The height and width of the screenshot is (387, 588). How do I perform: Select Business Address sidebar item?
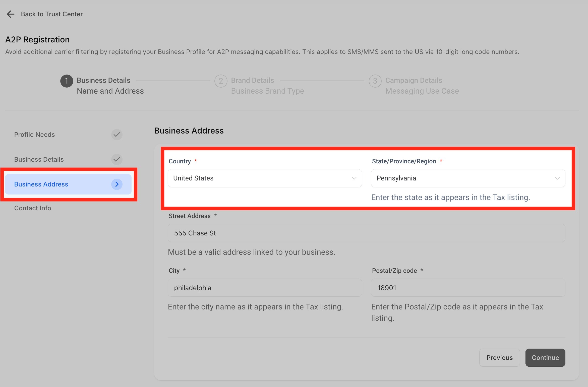41,184
